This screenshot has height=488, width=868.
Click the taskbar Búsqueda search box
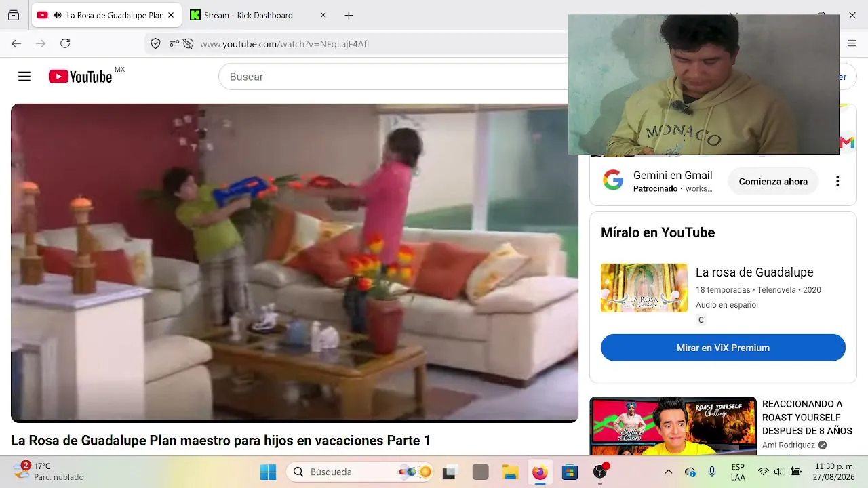coord(359,472)
